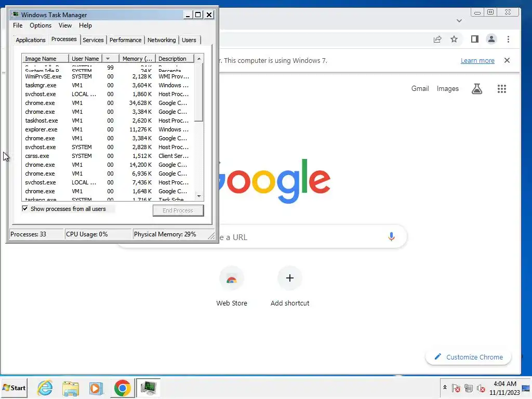Toggle Chrome side panel icon
The image size is (532, 399).
point(475,39)
